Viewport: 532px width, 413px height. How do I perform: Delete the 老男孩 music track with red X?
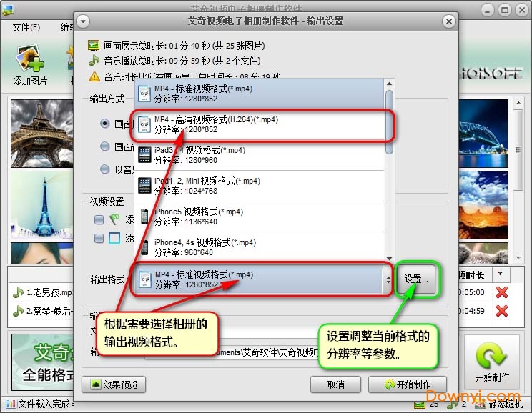point(501,292)
